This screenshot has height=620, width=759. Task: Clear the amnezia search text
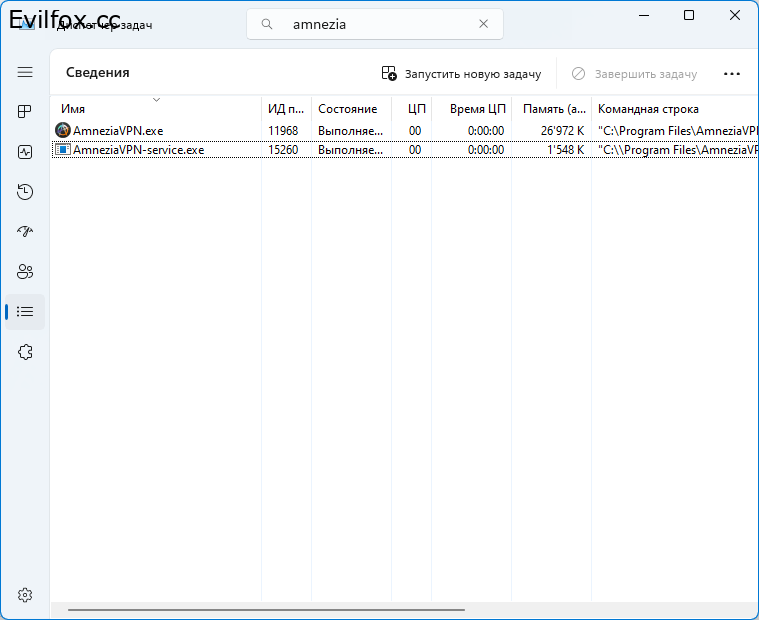[x=484, y=24]
